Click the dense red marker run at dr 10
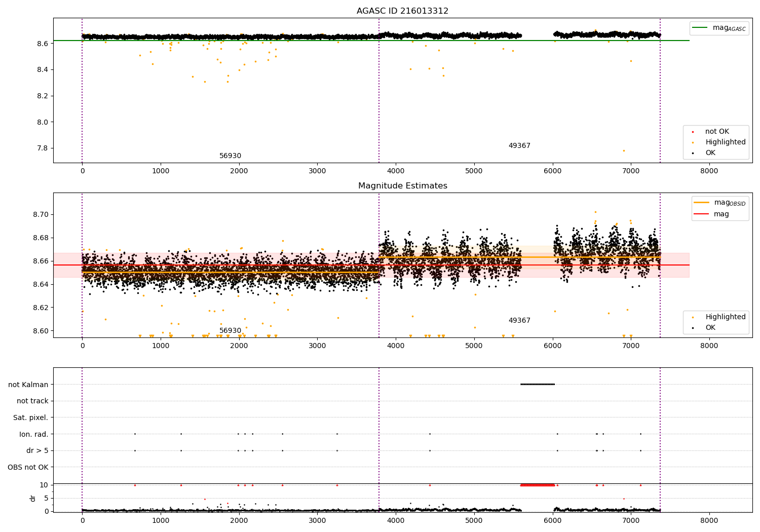This screenshot has width=760, height=532. 538,485
